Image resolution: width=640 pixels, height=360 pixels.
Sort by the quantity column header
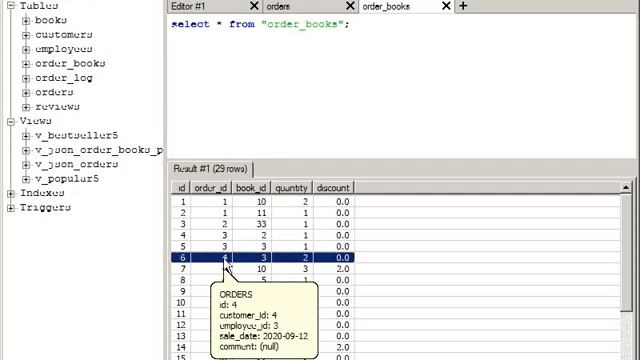point(291,188)
